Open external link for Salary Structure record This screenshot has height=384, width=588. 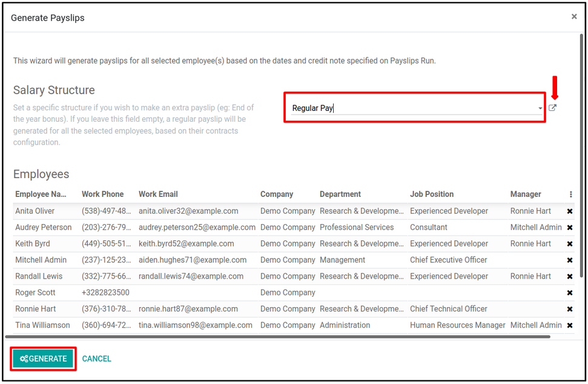tap(552, 108)
